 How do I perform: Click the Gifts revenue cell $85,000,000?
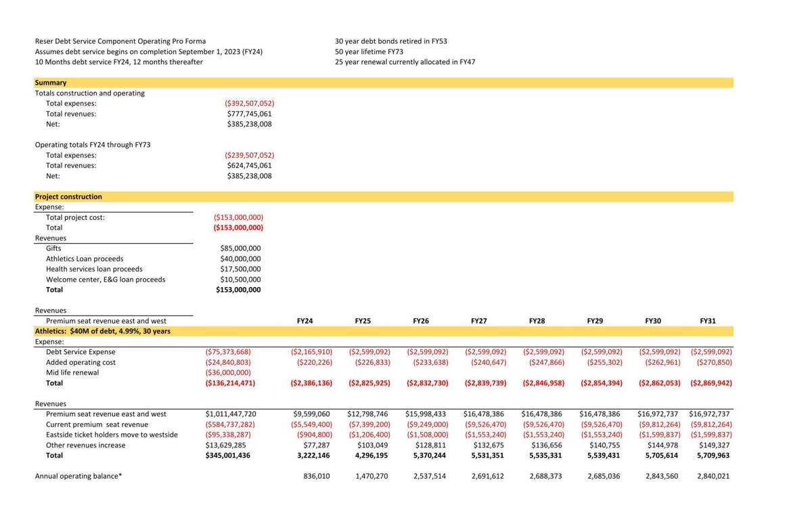pyautogui.click(x=241, y=248)
